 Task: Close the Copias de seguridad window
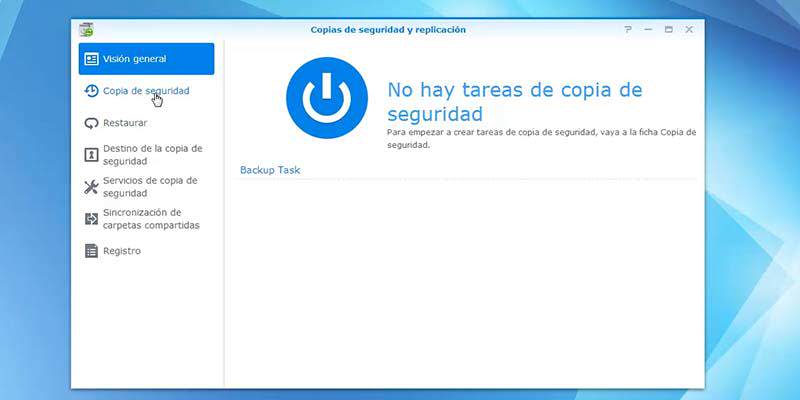click(689, 30)
